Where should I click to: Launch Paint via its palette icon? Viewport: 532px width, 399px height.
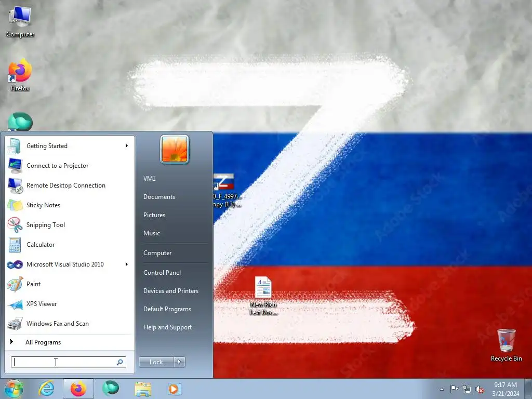click(x=15, y=284)
